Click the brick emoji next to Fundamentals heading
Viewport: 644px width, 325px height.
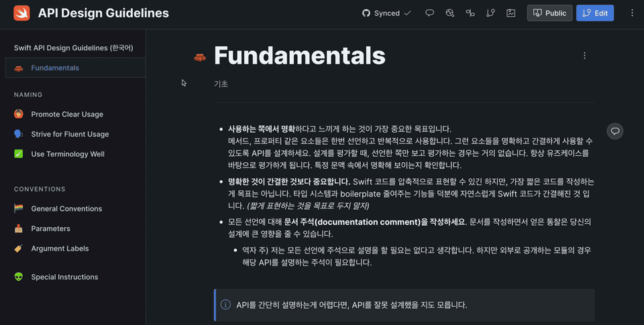click(199, 56)
